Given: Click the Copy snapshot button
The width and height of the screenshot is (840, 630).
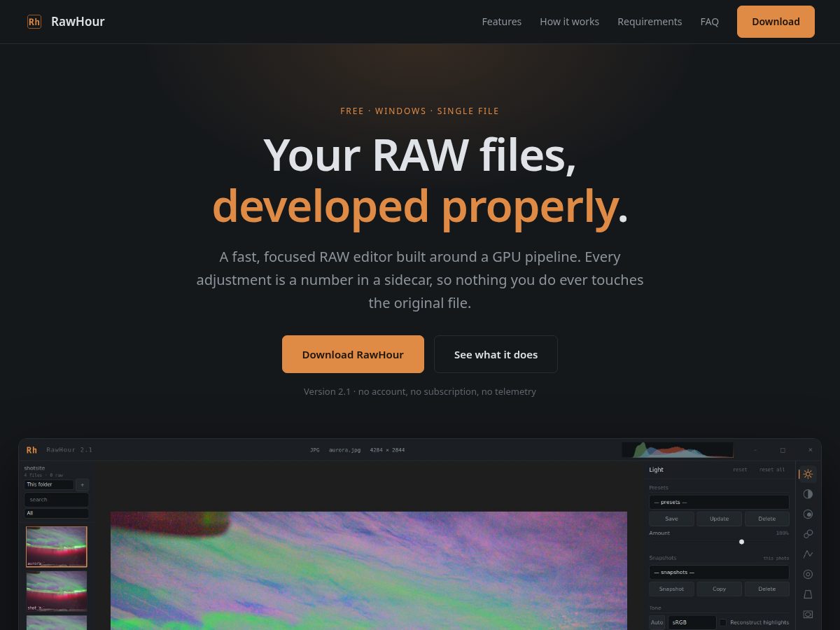Looking at the screenshot, I should pyautogui.click(x=719, y=589).
